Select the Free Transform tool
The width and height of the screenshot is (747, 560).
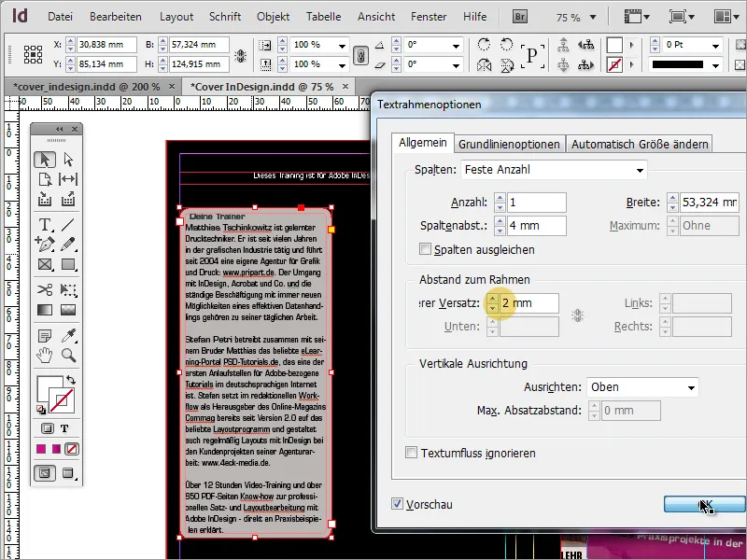point(68,289)
